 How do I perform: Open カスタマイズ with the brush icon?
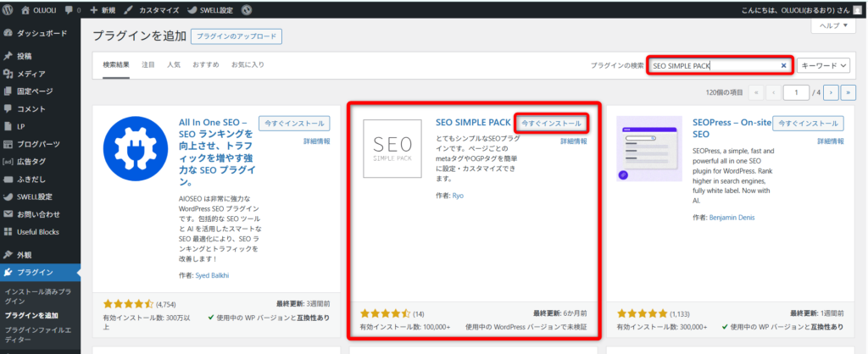pyautogui.click(x=127, y=10)
